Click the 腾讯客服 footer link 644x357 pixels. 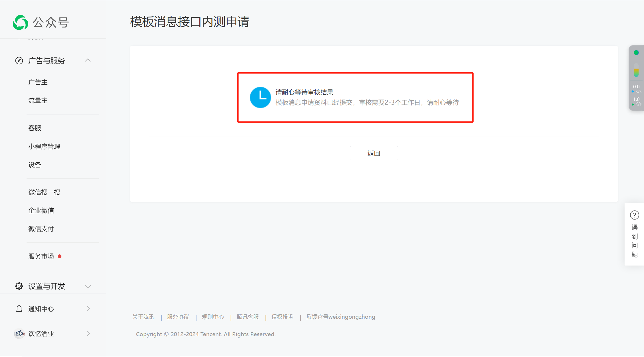click(x=248, y=317)
